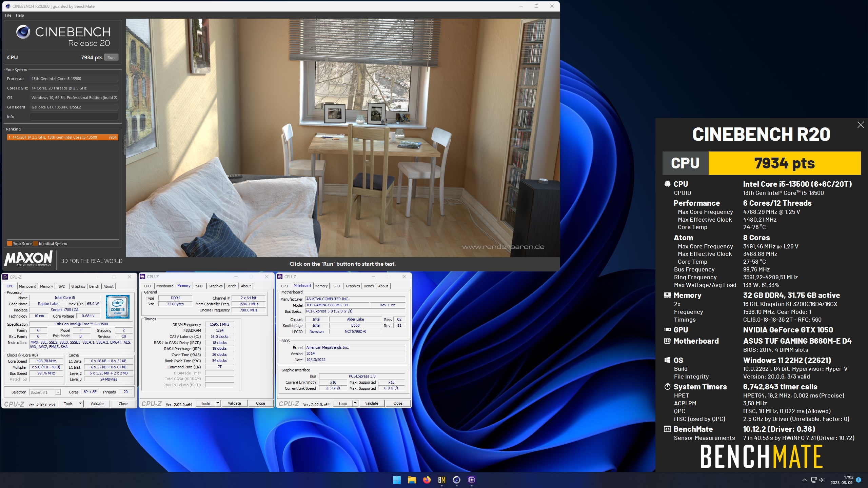This screenshot has width=868, height=488.
Task: Switch to CPU tab in Memory CPU-Z window
Action: point(147,286)
